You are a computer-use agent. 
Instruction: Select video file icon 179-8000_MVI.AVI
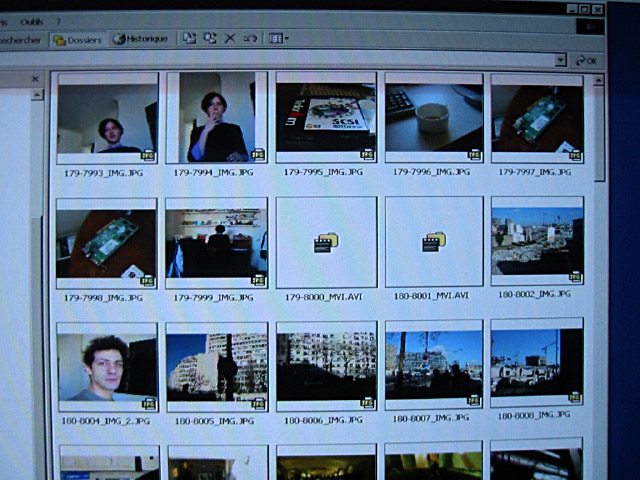(x=327, y=242)
